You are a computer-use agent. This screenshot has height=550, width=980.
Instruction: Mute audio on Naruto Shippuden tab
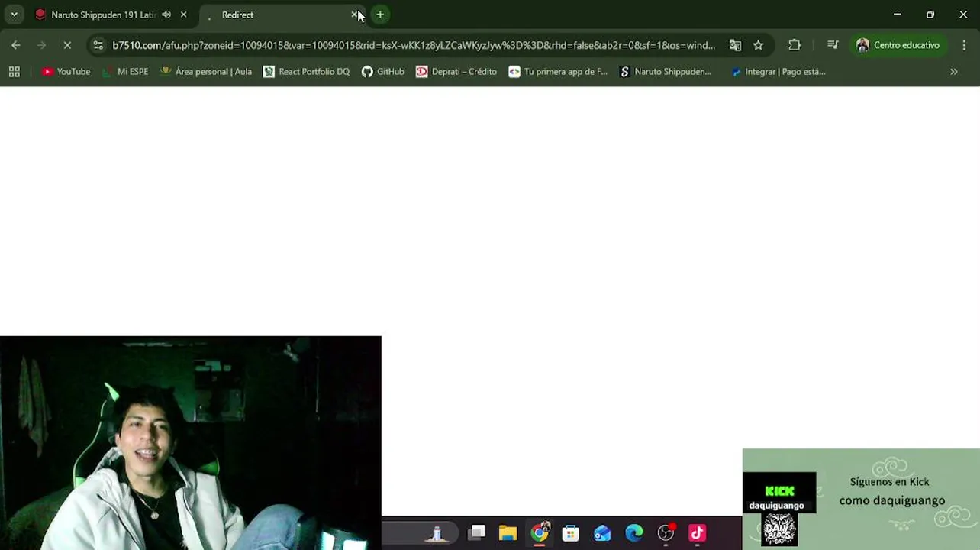(166, 15)
